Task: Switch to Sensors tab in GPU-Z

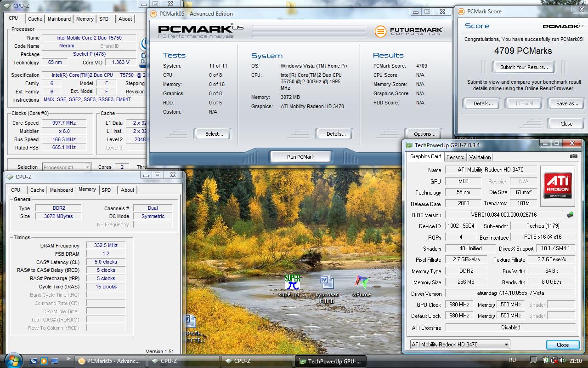Action: (455, 157)
